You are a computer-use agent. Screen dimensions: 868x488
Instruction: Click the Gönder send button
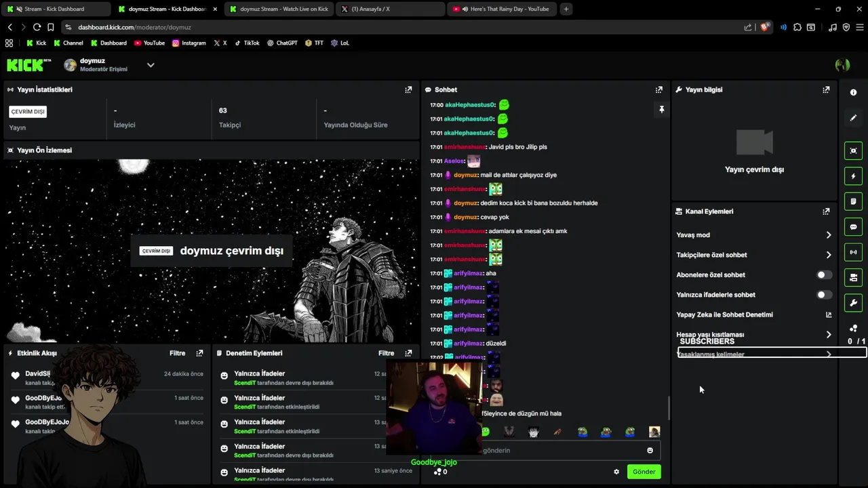pyautogui.click(x=644, y=472)
